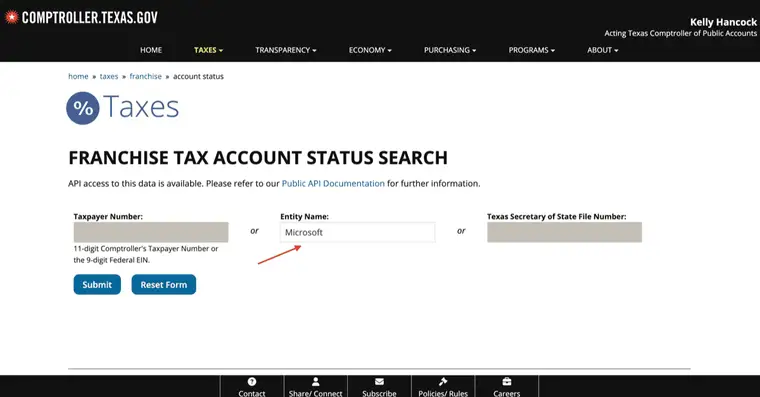Image resolution: width=760 pixels, height=397 pixels.
Task: Expand the PROGRAMS dropdown menu
Action: [532, 50]
